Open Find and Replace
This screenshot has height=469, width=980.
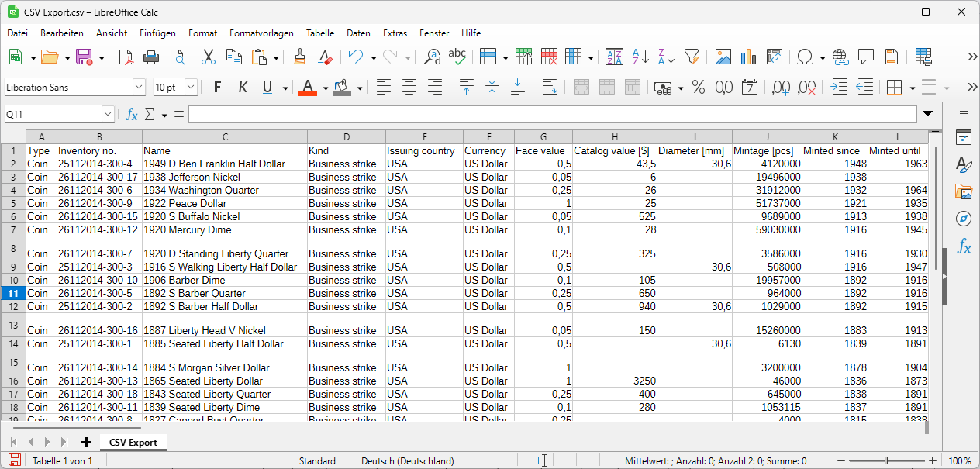click(432, 57)
